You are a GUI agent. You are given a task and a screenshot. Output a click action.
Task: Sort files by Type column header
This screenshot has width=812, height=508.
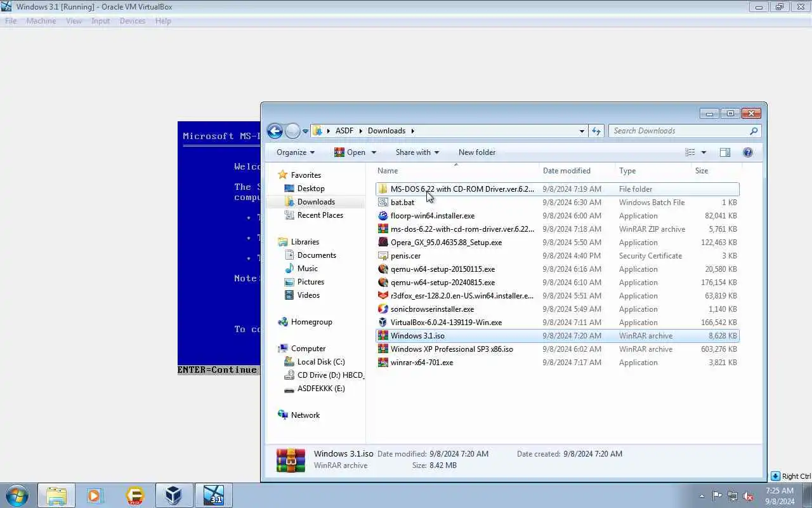[627, 171]
